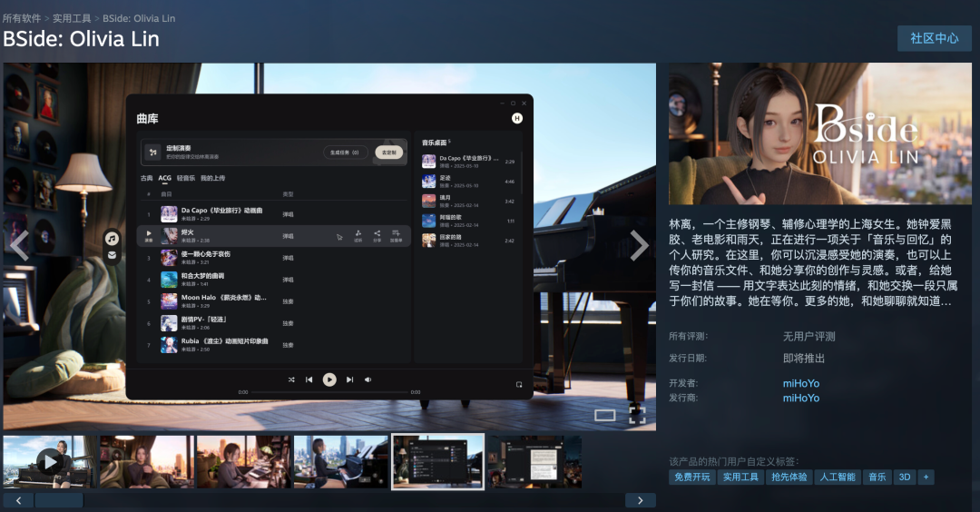Click the mini-window icon at player bottom right

519,385
